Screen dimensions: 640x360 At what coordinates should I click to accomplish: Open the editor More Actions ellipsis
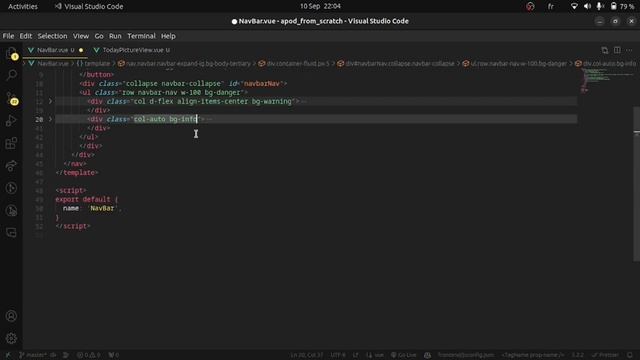pos(629,50)
